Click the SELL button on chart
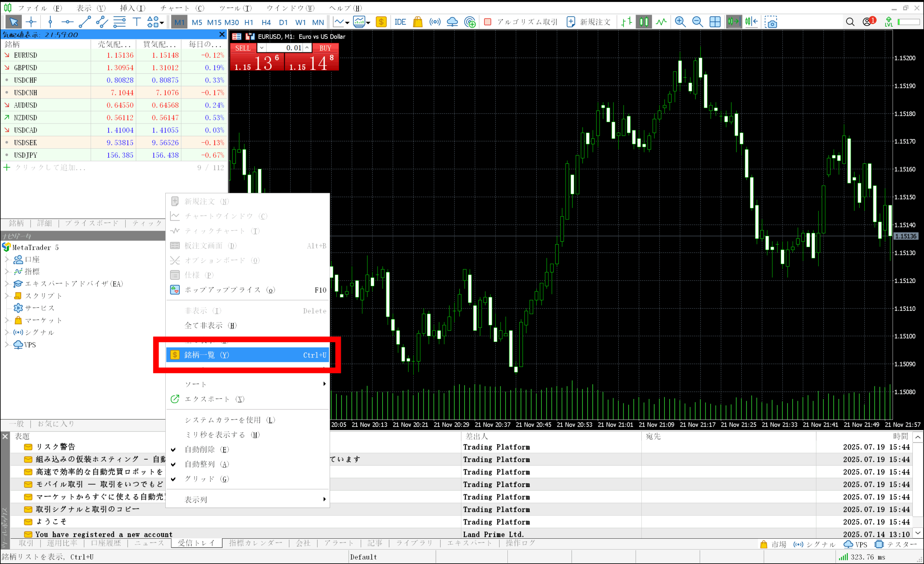The image size is (924, 564). 243,48
